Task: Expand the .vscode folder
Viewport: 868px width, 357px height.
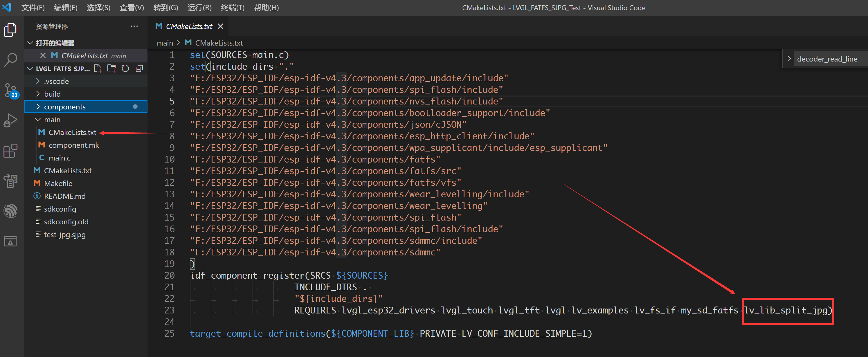Action: [x=56, y=81]
